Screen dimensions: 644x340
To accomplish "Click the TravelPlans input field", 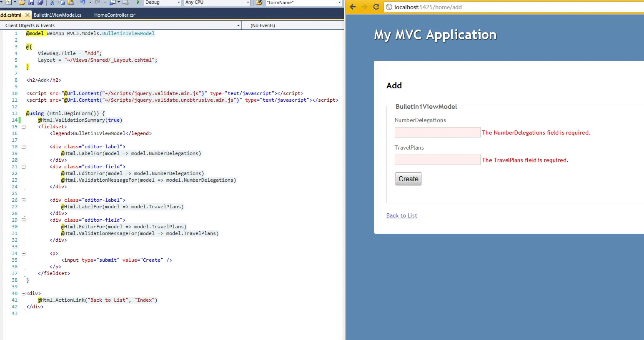I will tap(437, 160).
